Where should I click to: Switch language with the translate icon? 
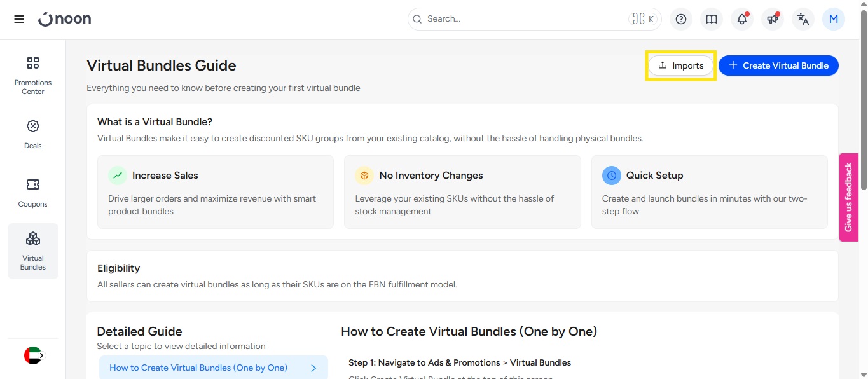point(803,19)
